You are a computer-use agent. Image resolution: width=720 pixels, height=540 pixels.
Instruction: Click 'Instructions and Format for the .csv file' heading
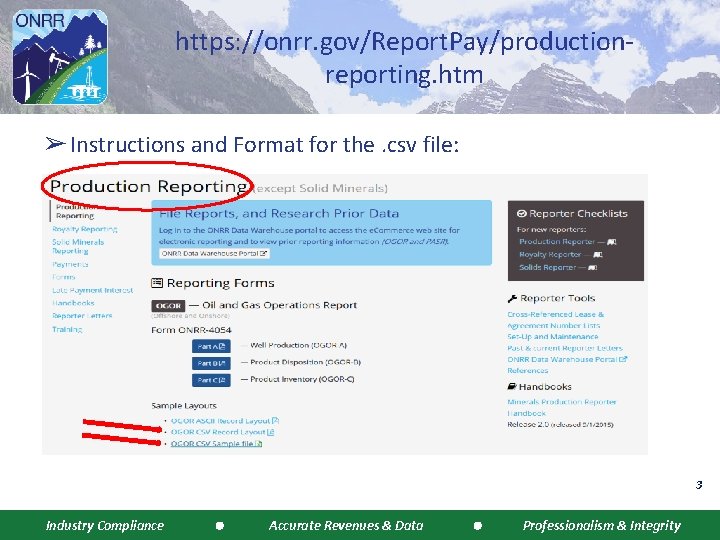[264, 145]
